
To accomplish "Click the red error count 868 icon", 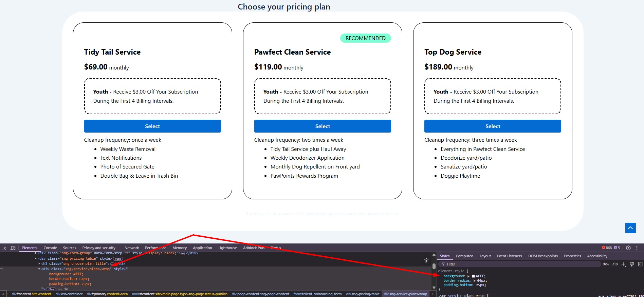I will click(607, 248).
